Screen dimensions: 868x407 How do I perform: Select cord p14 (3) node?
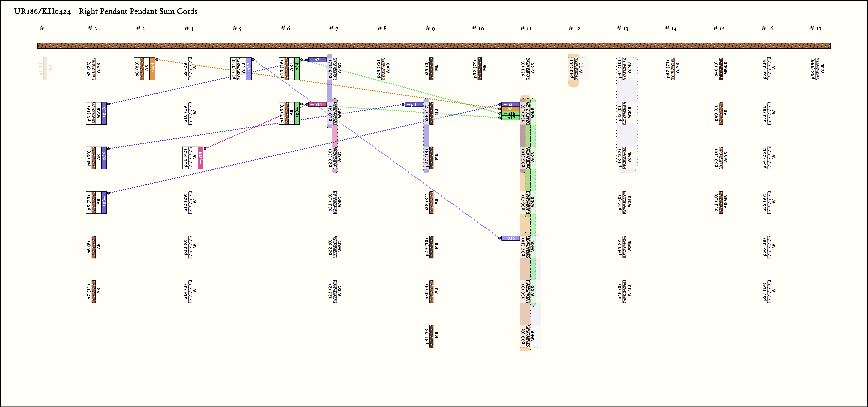(x=190, y=291)
